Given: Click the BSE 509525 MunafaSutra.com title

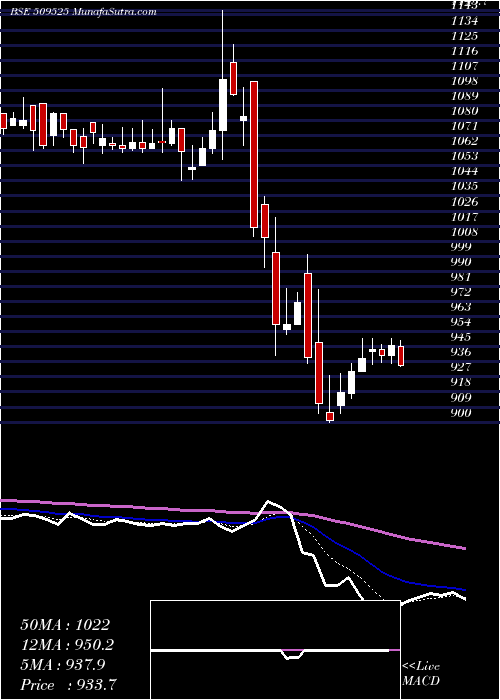Looking at the screenshot, I should 83,12.
